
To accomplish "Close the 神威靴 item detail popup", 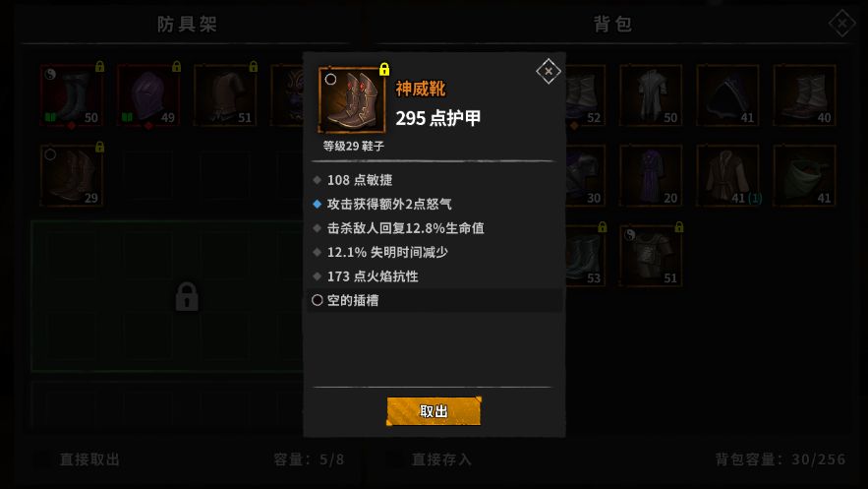I will coord(549,71).
